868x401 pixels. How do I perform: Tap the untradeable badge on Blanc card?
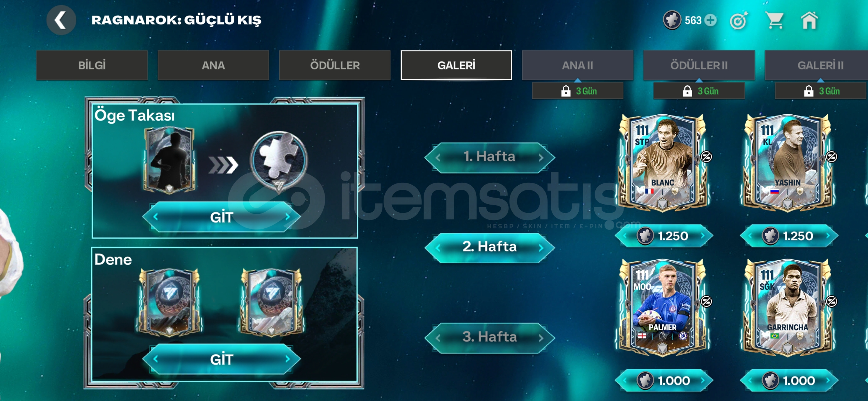coord(706,157)
